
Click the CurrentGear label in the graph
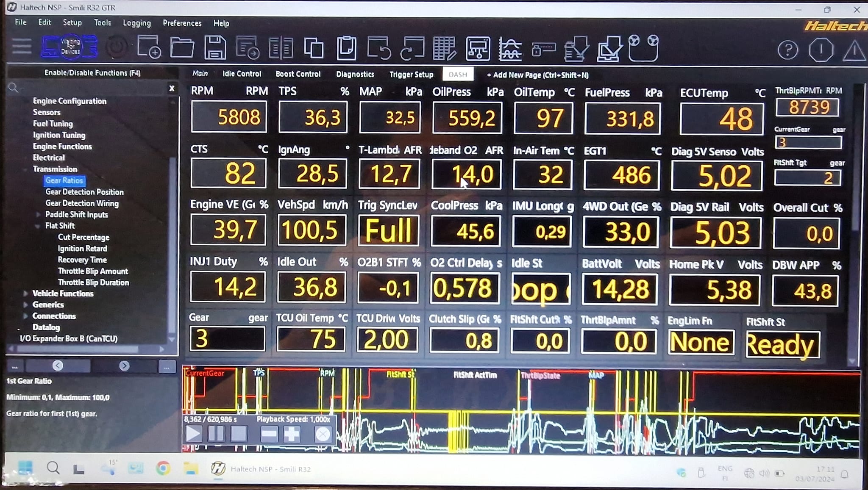point(204,373)
